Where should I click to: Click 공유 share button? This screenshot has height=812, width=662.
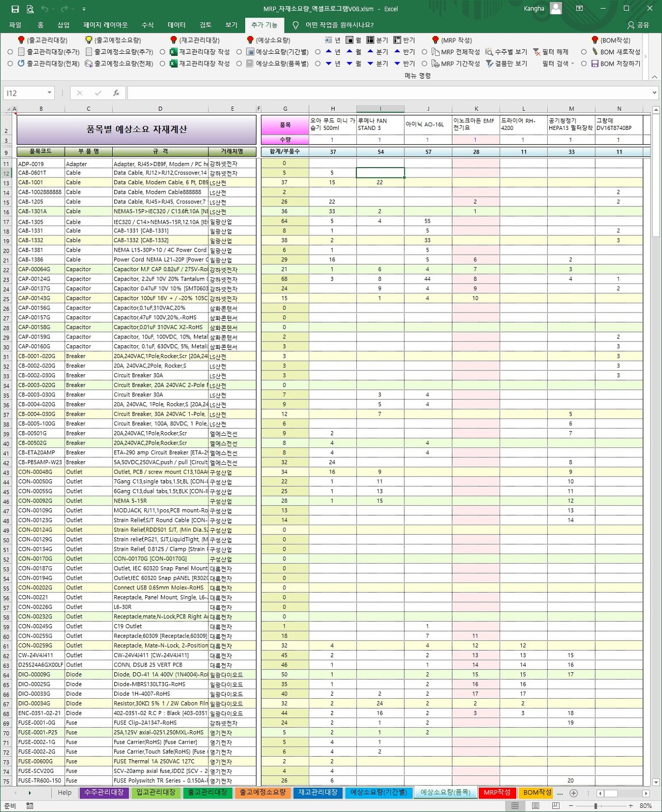click(x=638, y=25)
